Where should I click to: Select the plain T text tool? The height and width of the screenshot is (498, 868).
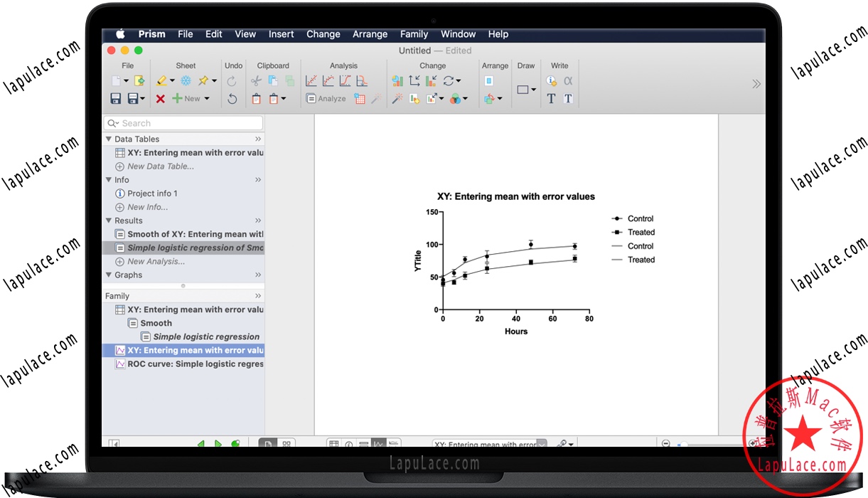click(x=551, y=99)
